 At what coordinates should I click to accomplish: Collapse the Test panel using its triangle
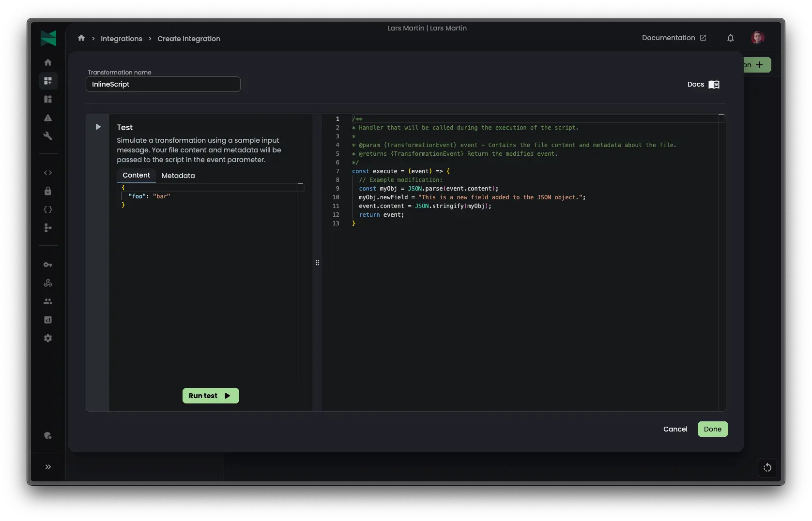point(98,127)
